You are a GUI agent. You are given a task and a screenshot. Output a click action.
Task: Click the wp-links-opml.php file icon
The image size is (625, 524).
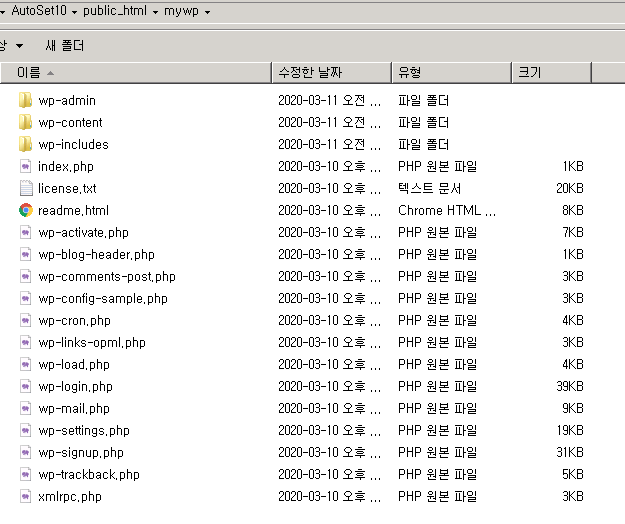(26, 342)
